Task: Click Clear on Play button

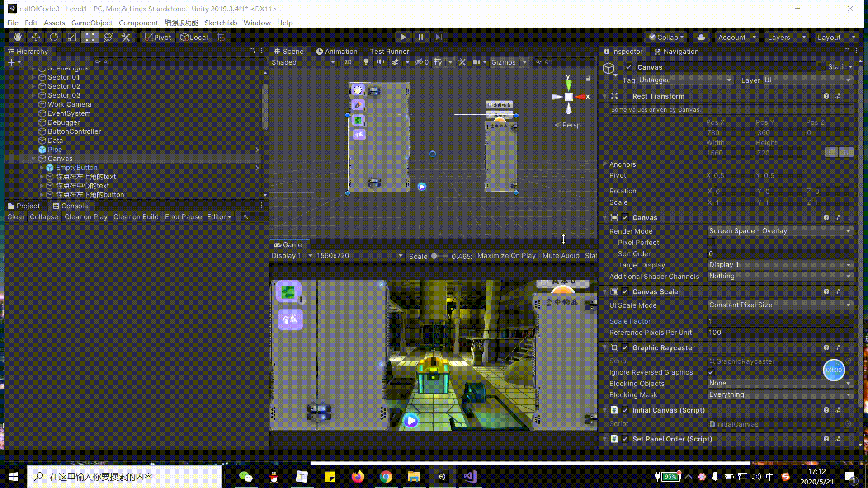Action: coord(86,217)
